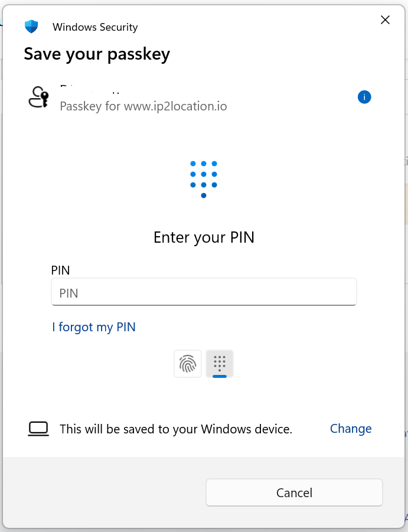Click the passkey key icon
Image resolution: width=408 pixels, height=532 pixels.
pos(38,97)
